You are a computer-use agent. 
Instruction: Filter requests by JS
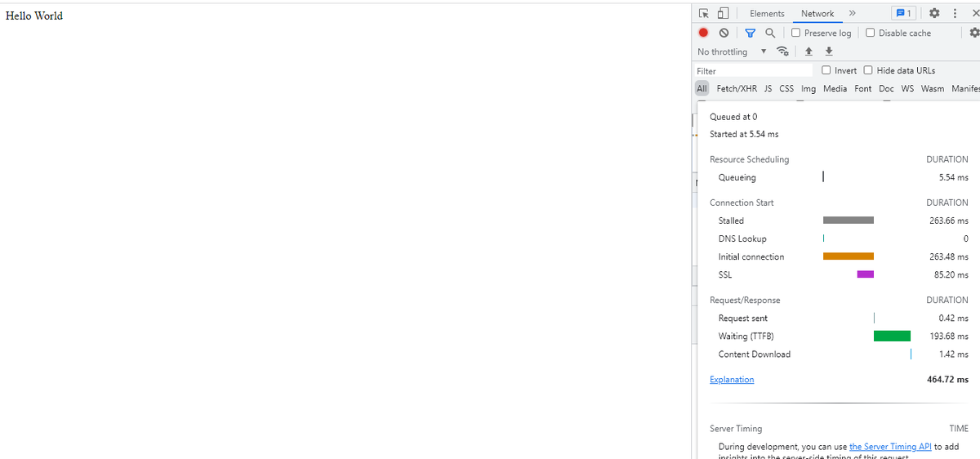pos(768,88)
